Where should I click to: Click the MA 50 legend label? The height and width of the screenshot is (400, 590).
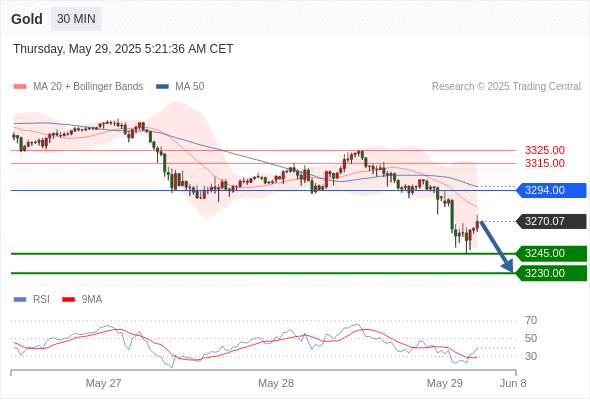click(x=190, y=87)
